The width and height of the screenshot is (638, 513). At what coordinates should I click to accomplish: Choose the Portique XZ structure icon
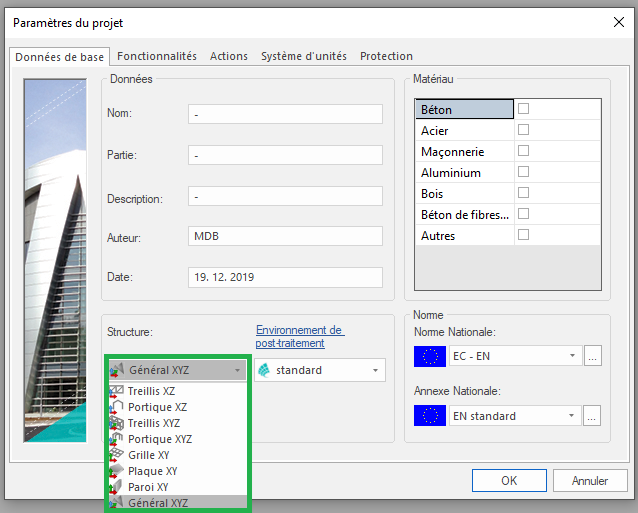[117, 407]
